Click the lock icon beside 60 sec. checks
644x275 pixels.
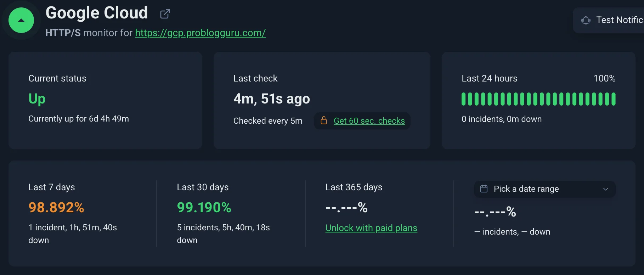(x=324, y=120)
